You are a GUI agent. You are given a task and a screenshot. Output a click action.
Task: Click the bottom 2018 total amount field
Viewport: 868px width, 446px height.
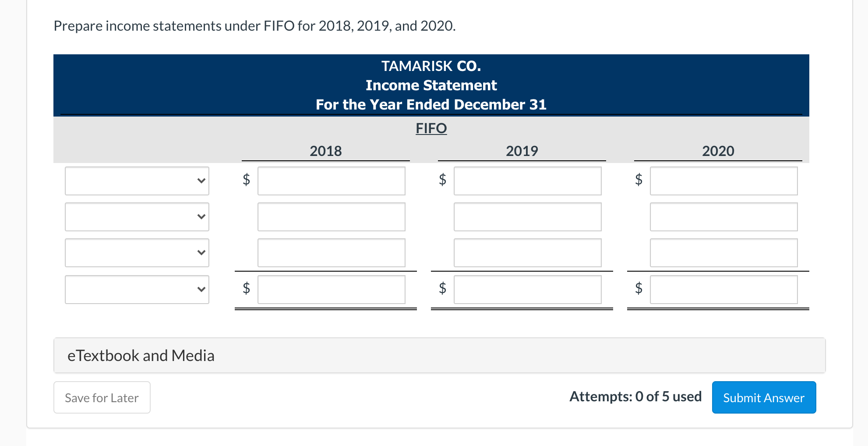[331, 289]
